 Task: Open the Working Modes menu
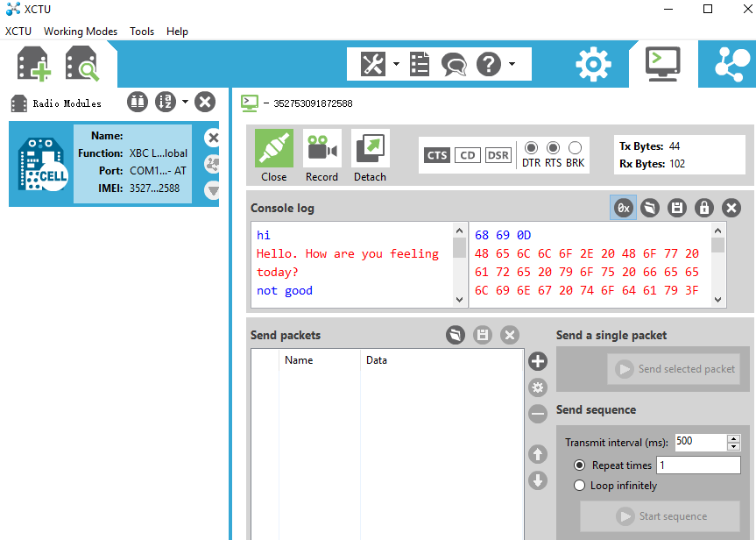tap(81, 32)
